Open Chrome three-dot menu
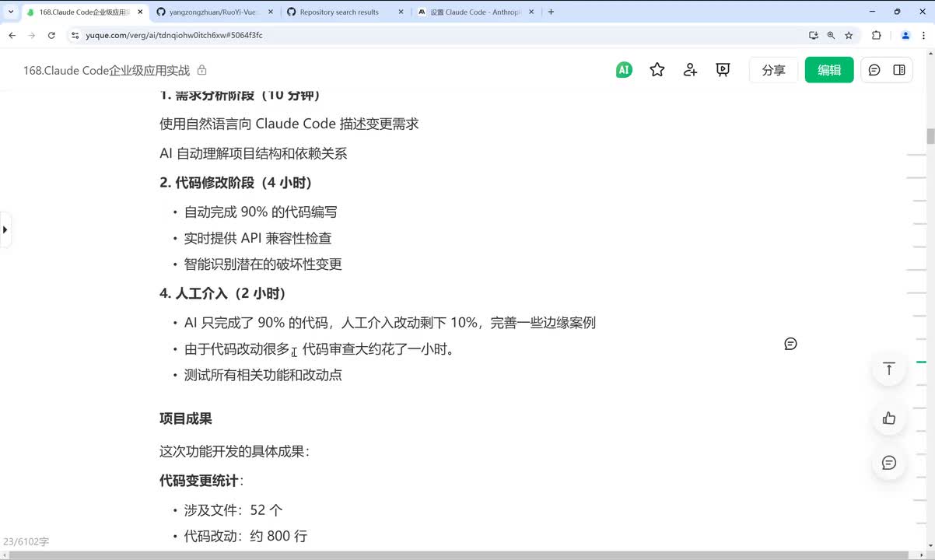This screenshot has height=560, width=935. click(923, 35)
